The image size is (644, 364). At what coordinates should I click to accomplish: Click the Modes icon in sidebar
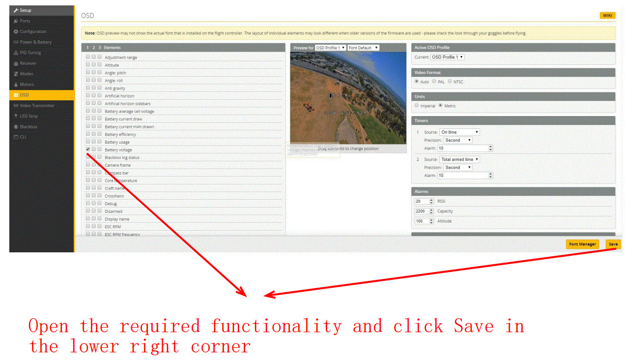pos(16,74)
